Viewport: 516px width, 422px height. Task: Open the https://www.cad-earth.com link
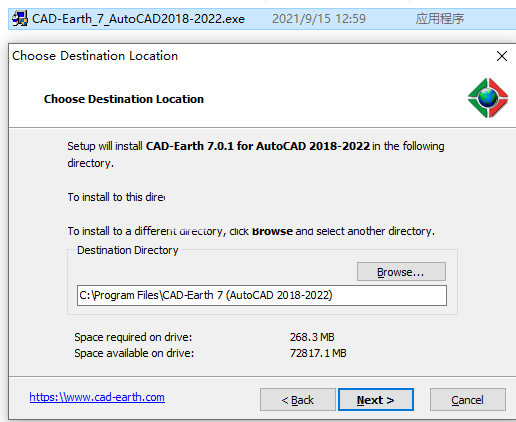pos(97,397)
